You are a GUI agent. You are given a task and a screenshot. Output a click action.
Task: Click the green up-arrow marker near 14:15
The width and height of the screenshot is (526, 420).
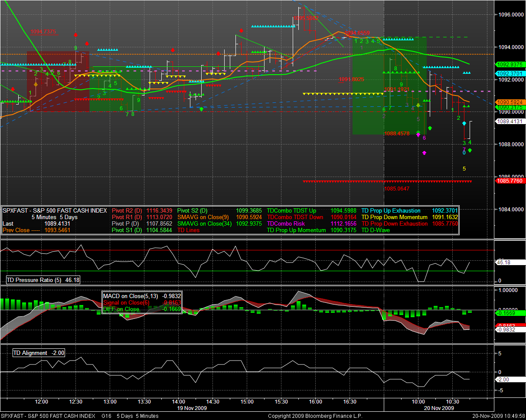(201, 109)
